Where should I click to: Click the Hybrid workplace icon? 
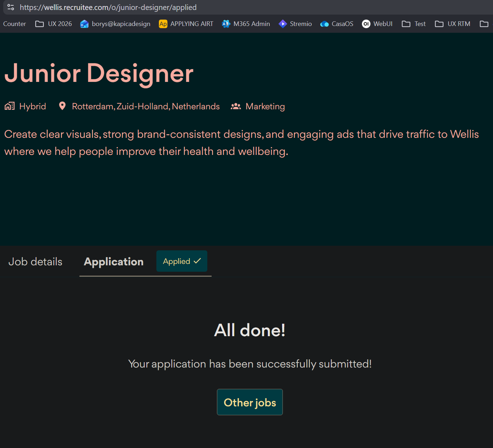coord(10,106)
